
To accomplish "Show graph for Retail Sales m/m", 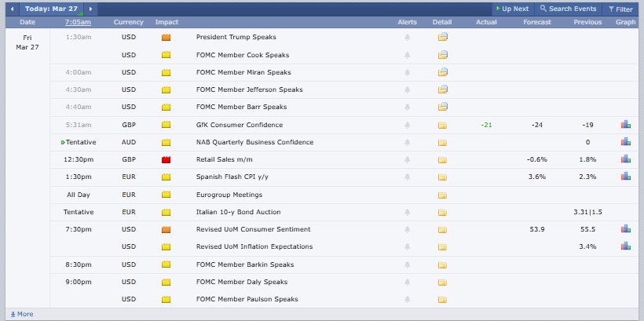I will tap(625, 159).
